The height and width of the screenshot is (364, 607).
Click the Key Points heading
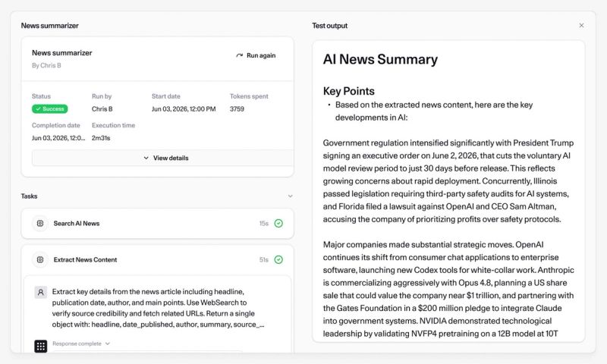coord(349,91)
